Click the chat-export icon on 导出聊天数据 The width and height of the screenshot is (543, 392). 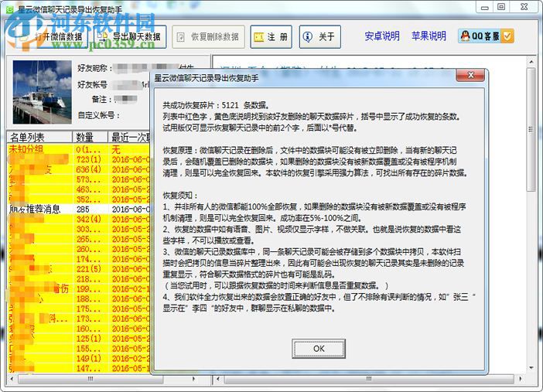tap(103, 36)
